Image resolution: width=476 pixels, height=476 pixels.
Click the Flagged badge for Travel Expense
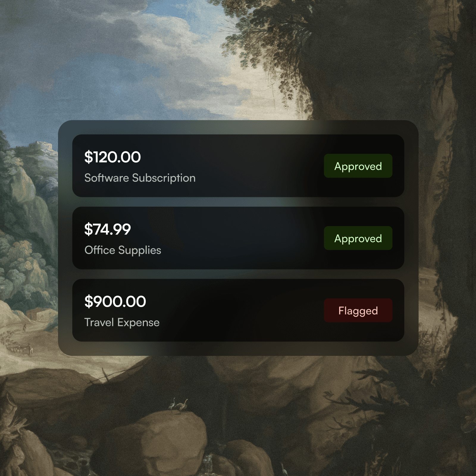coord(358,310)
